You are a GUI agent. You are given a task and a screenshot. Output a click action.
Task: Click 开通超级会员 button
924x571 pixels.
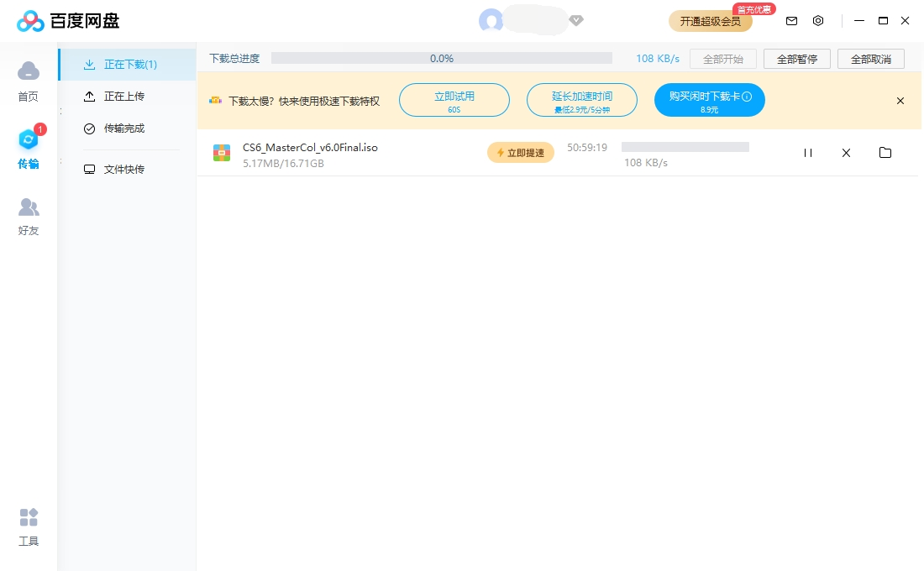coord(710,21)
